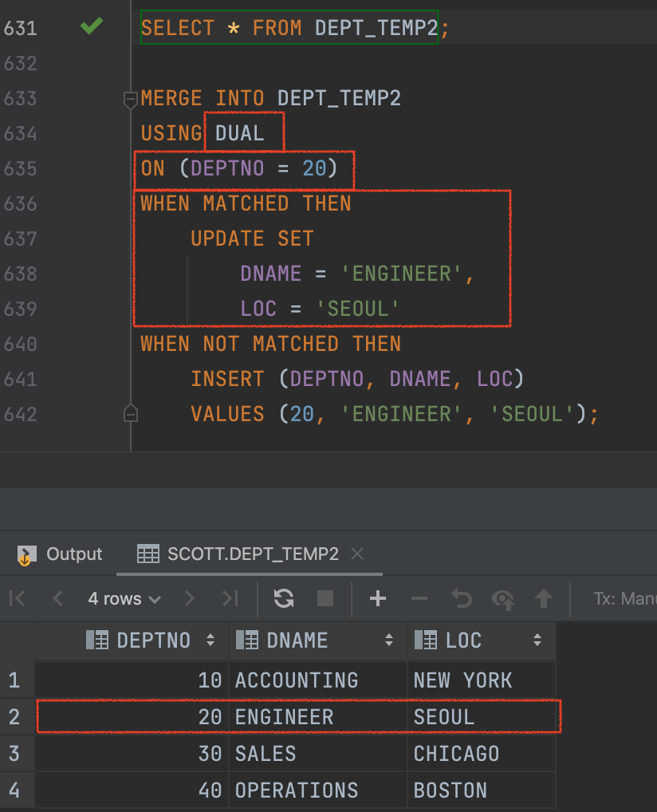Select the ACCOUNTING cell
Viewport: 657px width, 812px height.
(x=318, y=680)
